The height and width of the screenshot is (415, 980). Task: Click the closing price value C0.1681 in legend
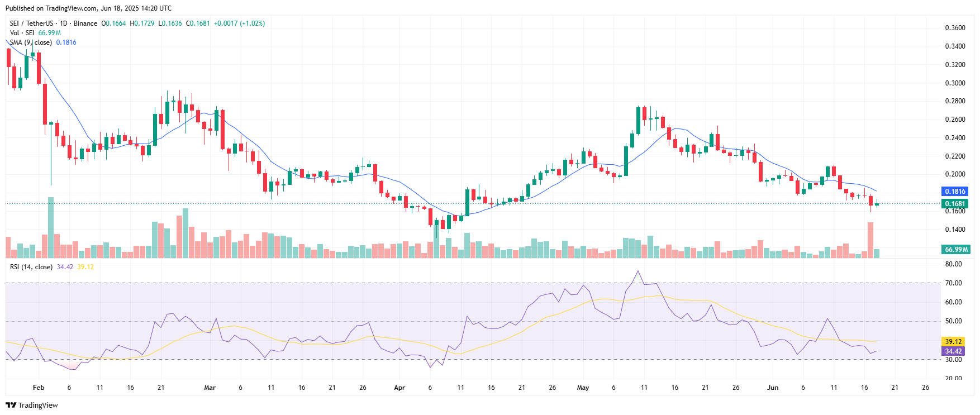point(198,23)
